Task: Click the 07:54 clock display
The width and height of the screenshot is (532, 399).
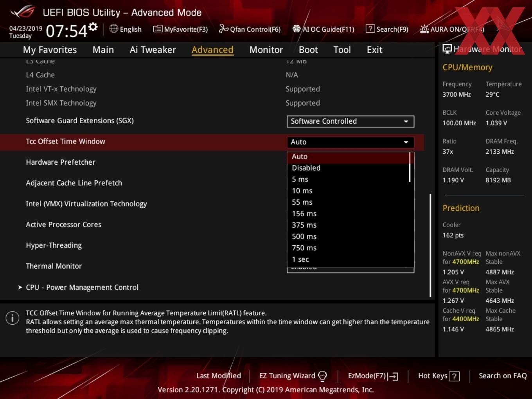Action: click(x=66, y=31)
